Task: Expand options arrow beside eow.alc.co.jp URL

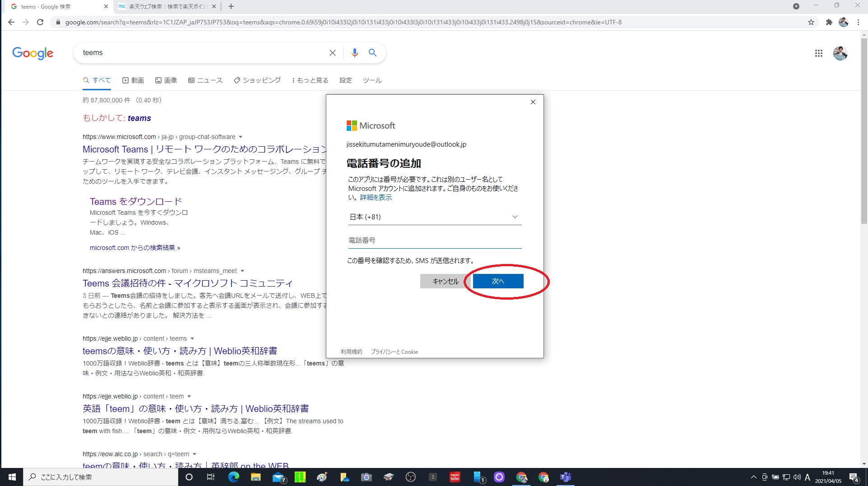Action: click(x=195, y=454)
